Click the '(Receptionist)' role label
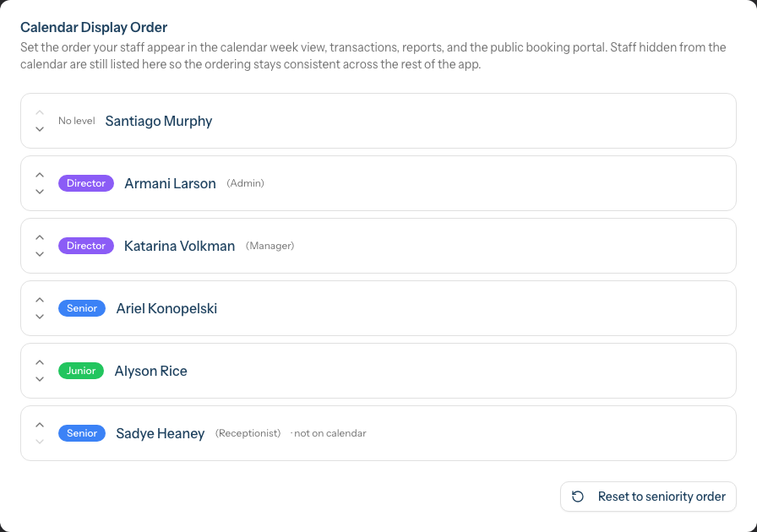757x532 pixels. [x=248, y=433]
